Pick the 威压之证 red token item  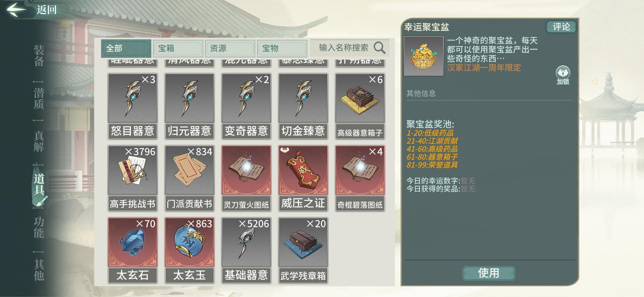(x=303, y=170)
